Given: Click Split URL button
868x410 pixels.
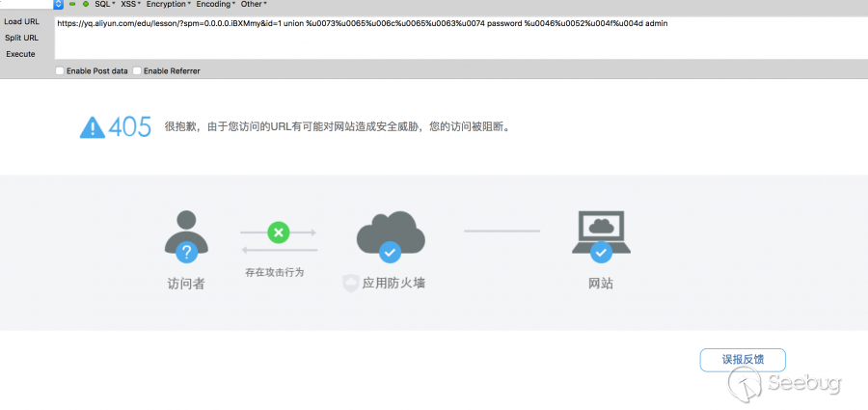Looking at the screenshot, I should [21, 38].
